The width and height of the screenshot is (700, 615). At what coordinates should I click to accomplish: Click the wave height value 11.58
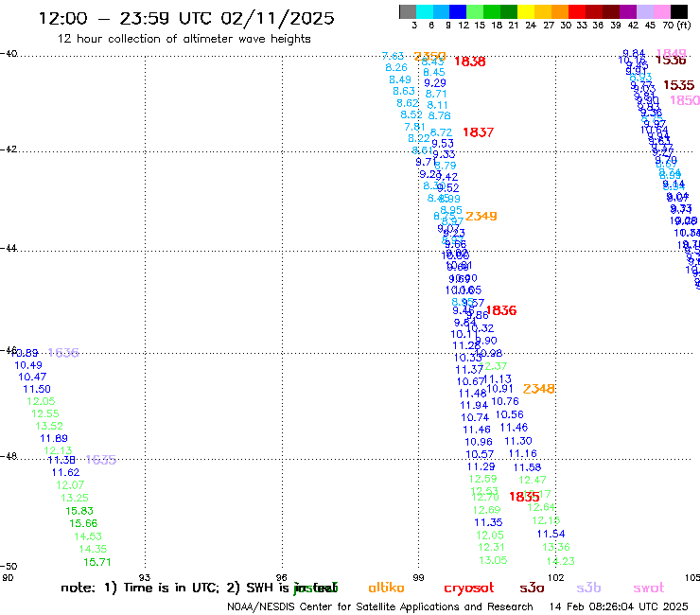coord(527,467)
